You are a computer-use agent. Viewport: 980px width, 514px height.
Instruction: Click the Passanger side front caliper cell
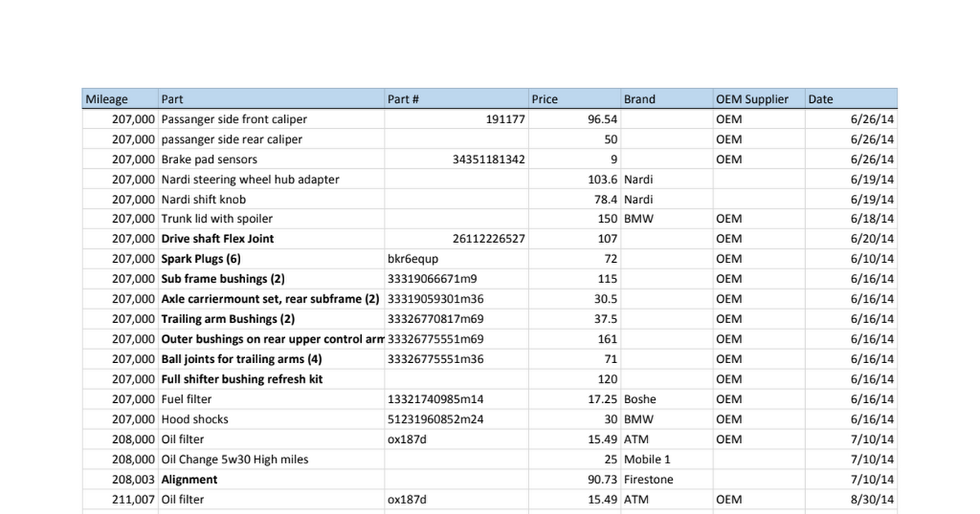(271, 119)
